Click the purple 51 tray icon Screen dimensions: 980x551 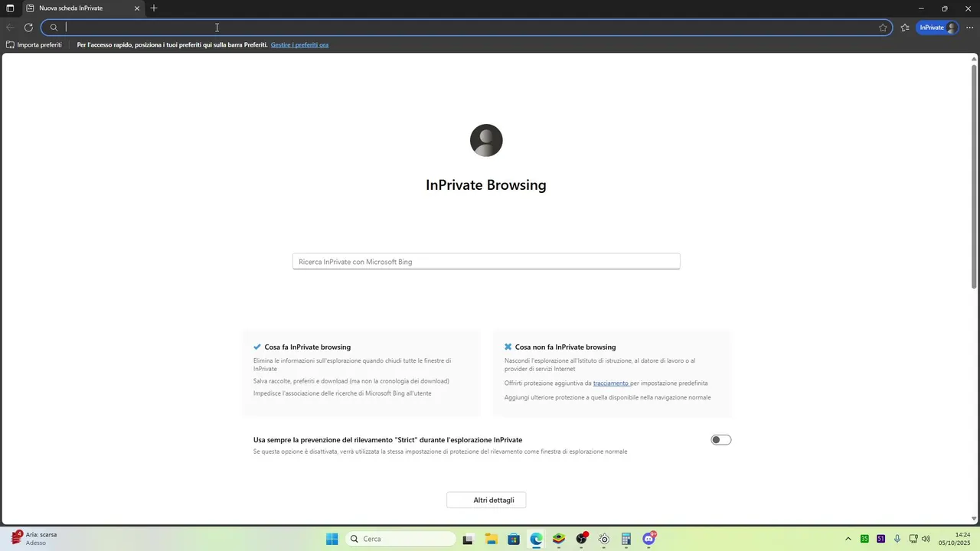pos(880,540)
